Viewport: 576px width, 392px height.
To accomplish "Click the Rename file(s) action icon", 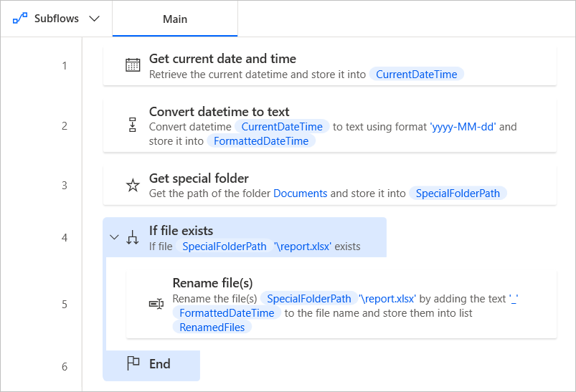I will coord(156,304).
